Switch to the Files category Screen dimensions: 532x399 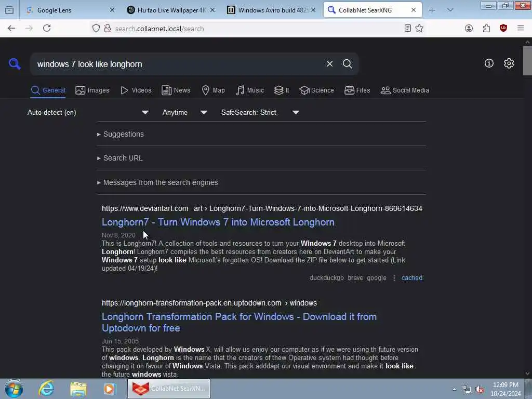[357, 90]
